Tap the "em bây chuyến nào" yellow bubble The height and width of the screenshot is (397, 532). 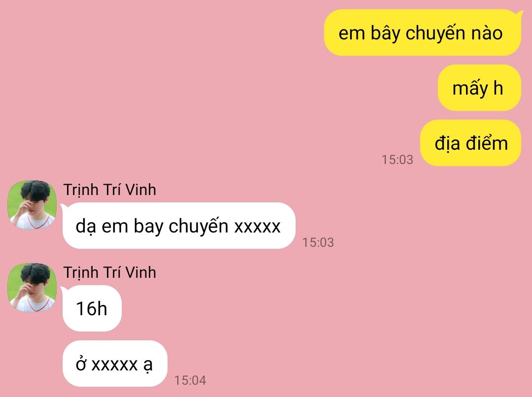coord(423,33)
